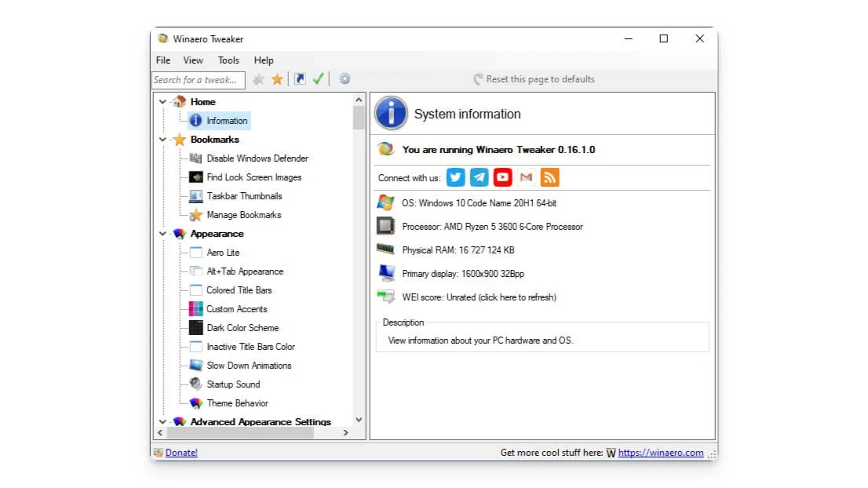Expand the Advanced Appearance Settings section
This screenshot has width=868, height=488.
click(x=163, y=421)
